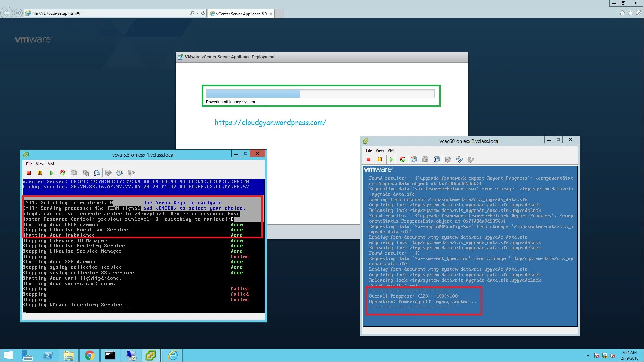
Task: Open the View menu in vcac60 console
Action: pos(380,150)
